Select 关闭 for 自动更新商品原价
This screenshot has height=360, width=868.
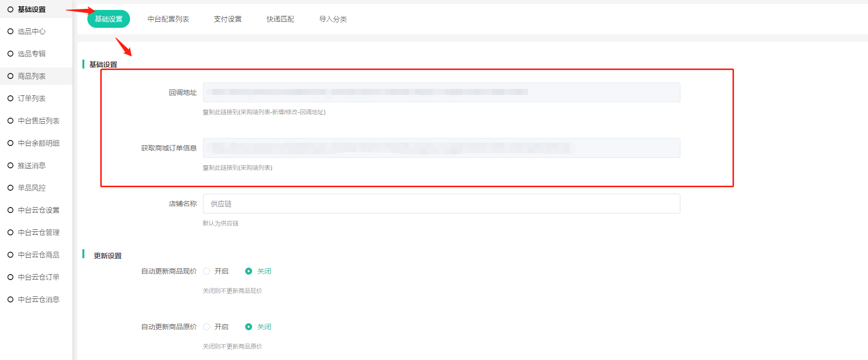pyautogui.click(x=249, y=327)
